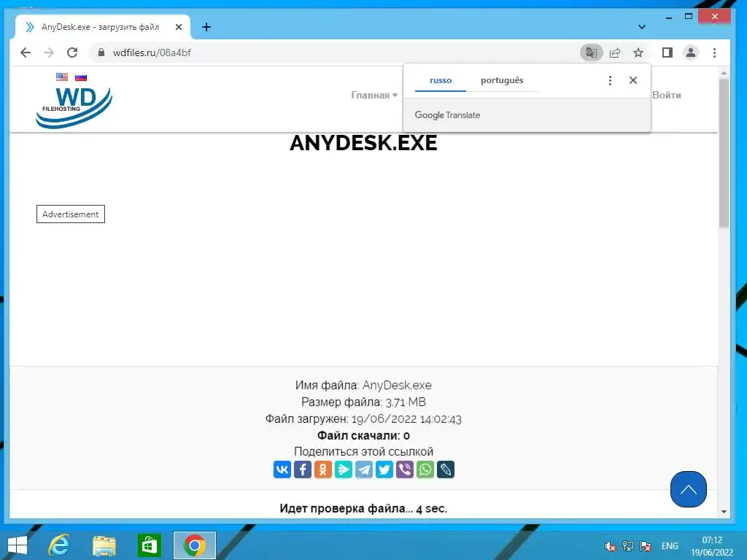The height and width of the screenshot is (560, 747).
Task: Share link via VK icon
Action: click(x=282, y=470)
